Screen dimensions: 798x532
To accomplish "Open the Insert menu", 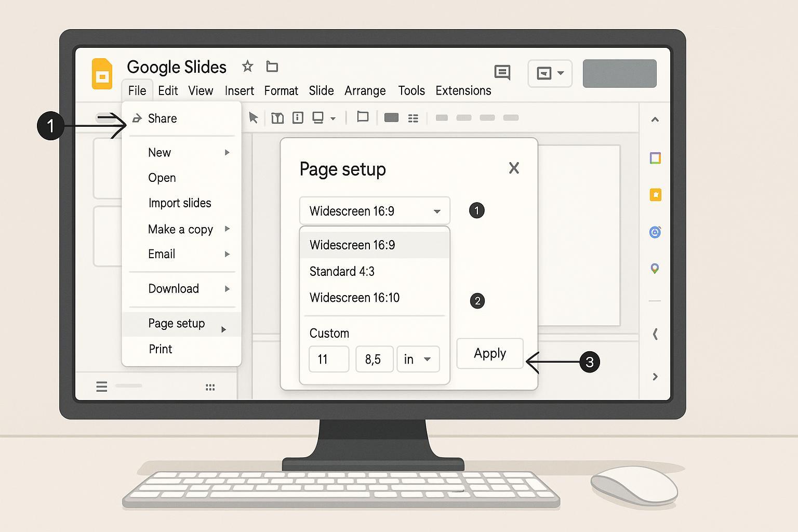I will [239, 91].
